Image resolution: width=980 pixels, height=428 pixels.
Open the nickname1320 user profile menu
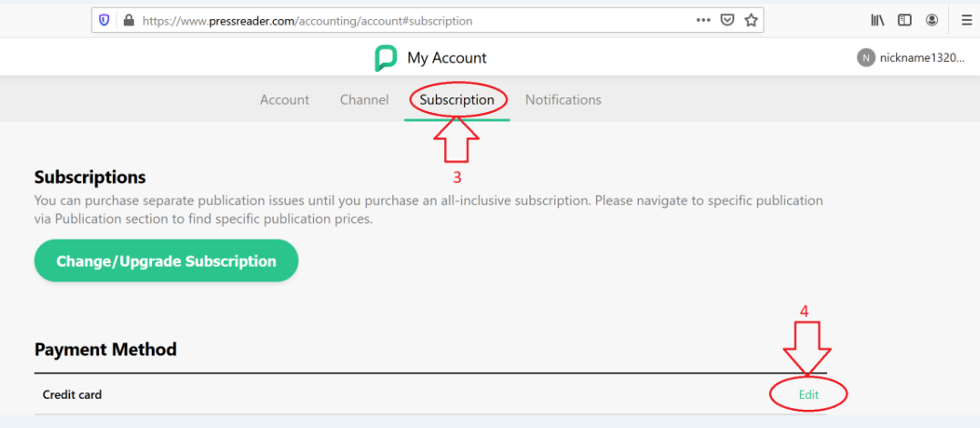[x=922, y=58]
